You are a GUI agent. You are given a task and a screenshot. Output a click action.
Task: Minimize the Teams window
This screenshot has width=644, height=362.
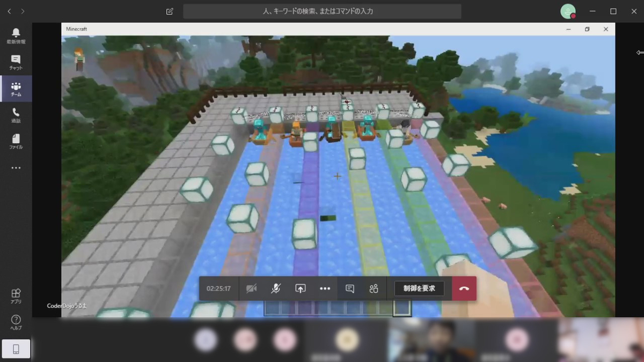(592, 11)
